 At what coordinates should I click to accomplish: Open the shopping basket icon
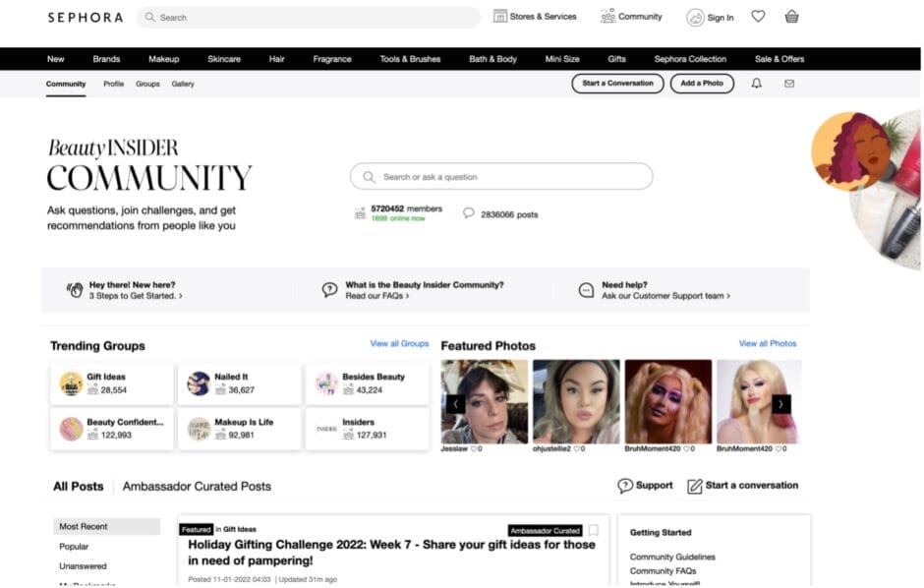[791, 17]
